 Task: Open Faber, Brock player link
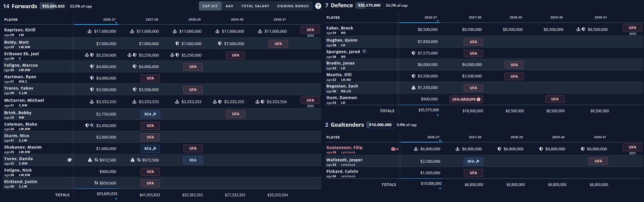click(340, 28)
